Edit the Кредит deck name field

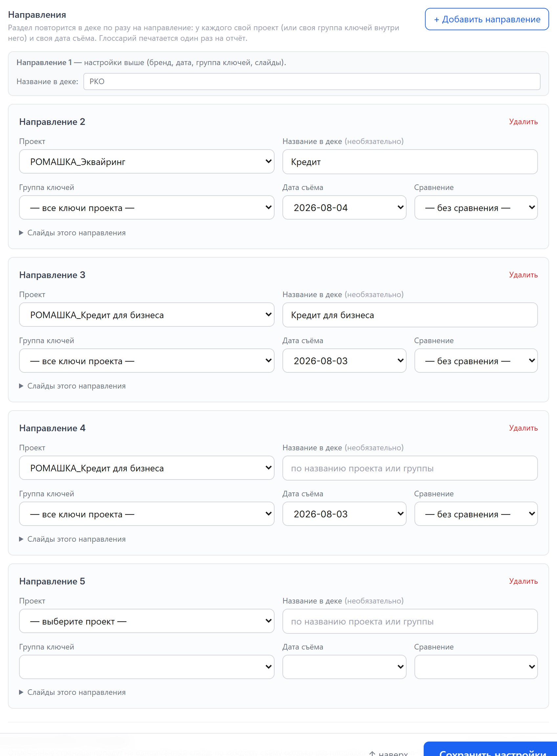point(410,162)
